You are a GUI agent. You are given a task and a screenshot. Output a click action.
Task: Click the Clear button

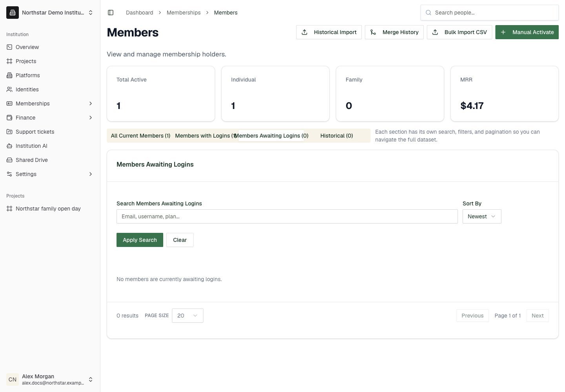click(x=180, y=240)
